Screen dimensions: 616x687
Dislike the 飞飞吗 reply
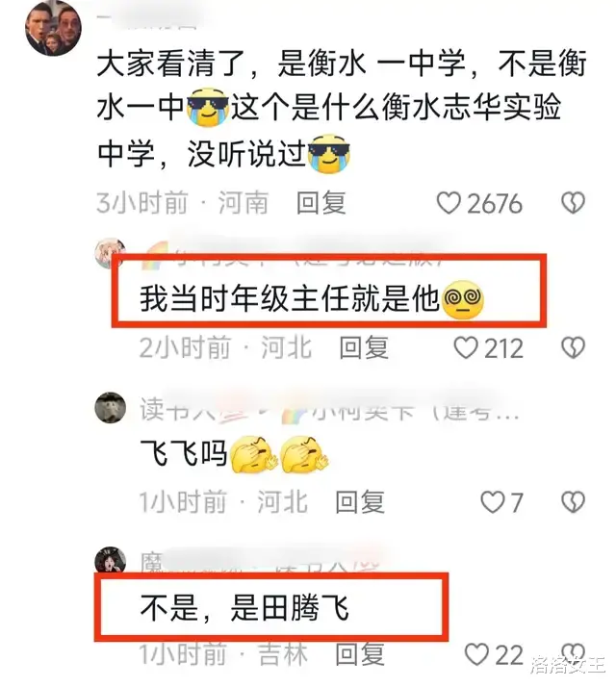pyautogui.click(x=573, y=501)
